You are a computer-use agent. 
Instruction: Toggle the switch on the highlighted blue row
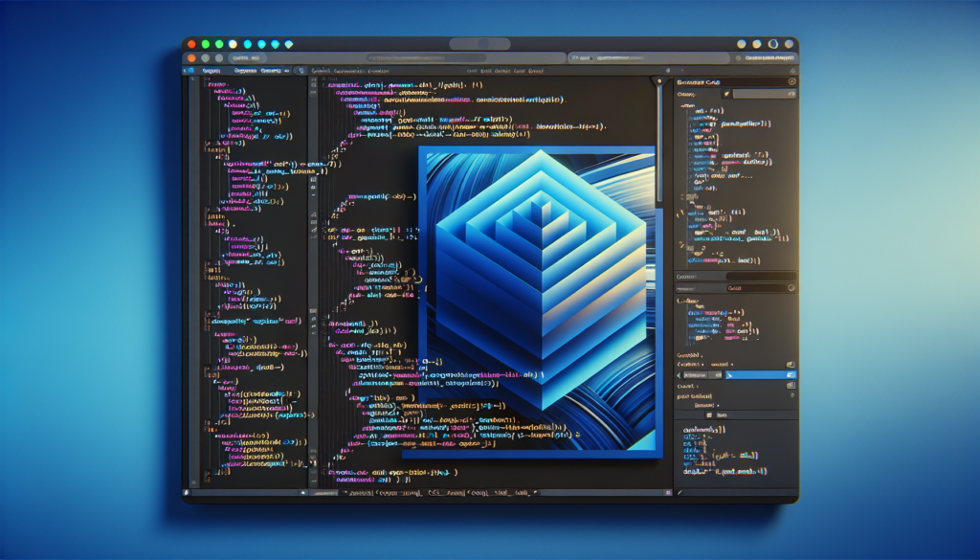790,376
